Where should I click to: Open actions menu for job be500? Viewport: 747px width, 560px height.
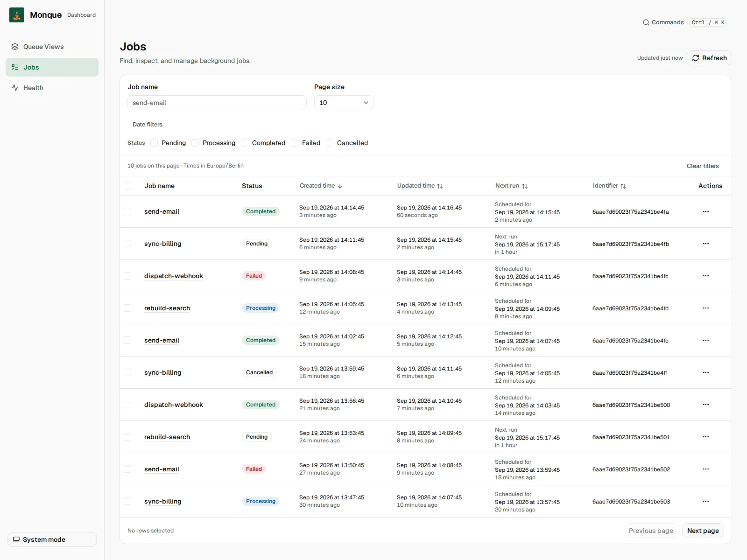coord(706,405)
